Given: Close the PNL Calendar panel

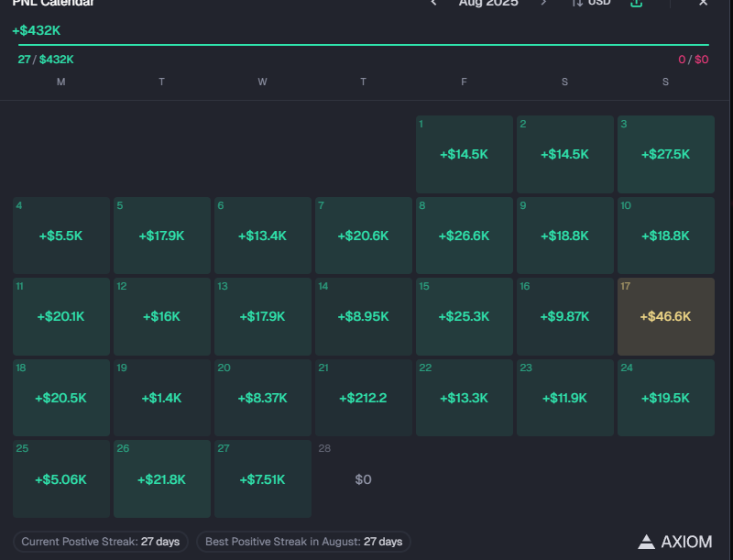Looking at the screenshot, I should coord(703,3).
